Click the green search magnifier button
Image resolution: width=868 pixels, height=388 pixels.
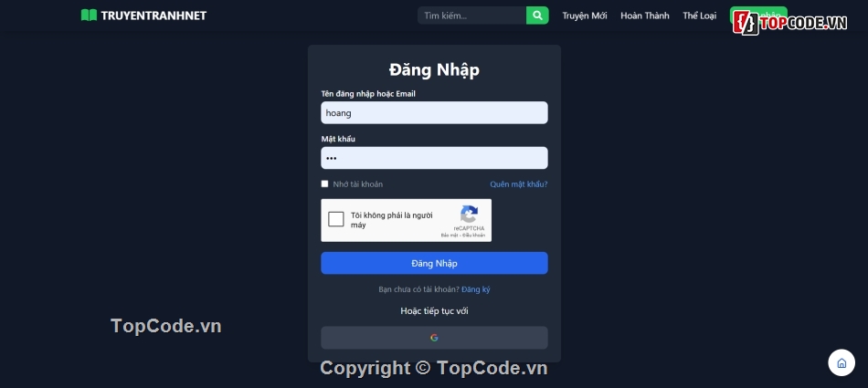point(537,16)
